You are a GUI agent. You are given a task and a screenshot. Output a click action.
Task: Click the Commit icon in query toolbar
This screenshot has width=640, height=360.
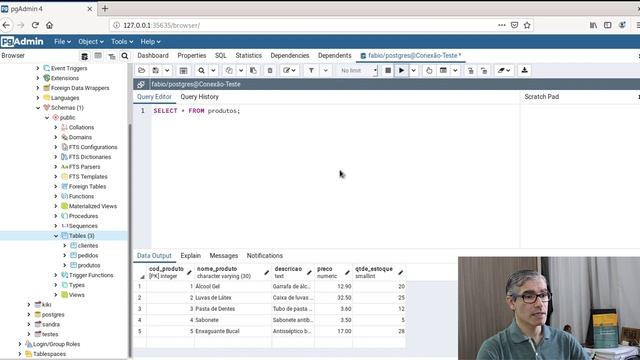click(x=470, y=70)
